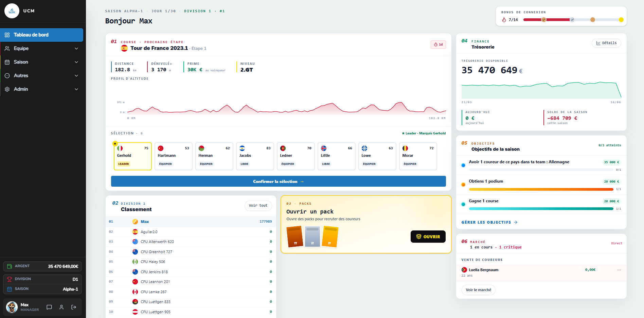The image size is (644, 318).
Task: Click the orange pack thumbnail
Action: click(295, 237)
